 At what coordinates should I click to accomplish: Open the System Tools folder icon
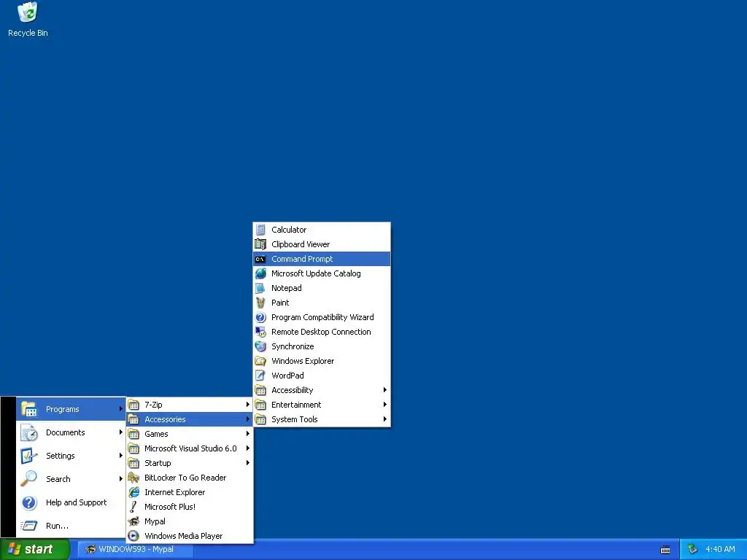260,419
